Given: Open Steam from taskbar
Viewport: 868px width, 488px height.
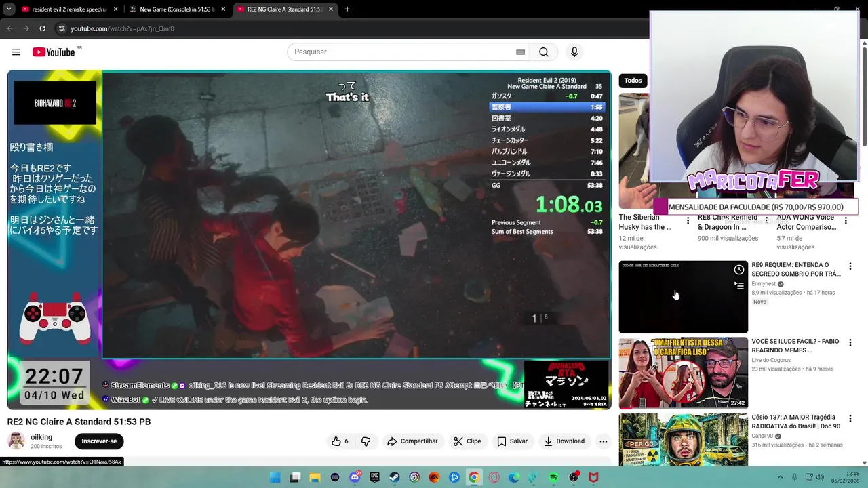Looking at the screenshot, I should [395, 478].
